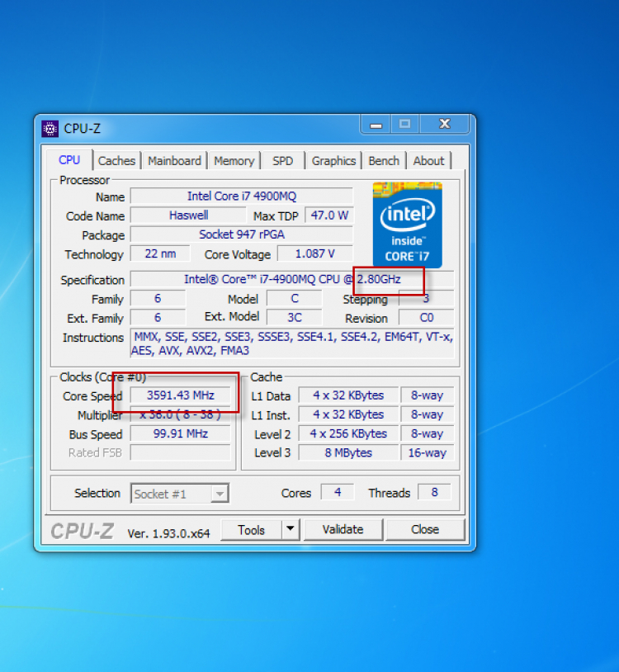Screen dimensions: 619x672
Task: Click the Ext. Family value 6
Action: (x=158, y=318)
